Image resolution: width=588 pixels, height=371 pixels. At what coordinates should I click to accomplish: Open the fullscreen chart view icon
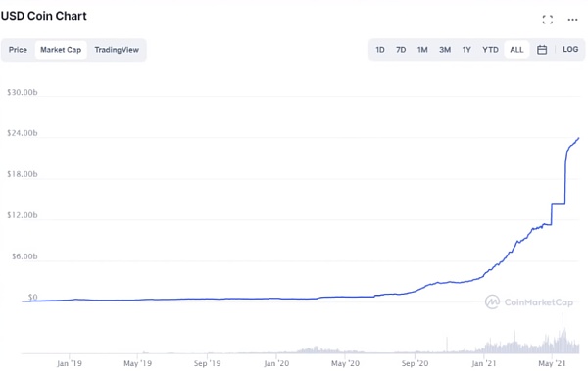click(548, 20)
